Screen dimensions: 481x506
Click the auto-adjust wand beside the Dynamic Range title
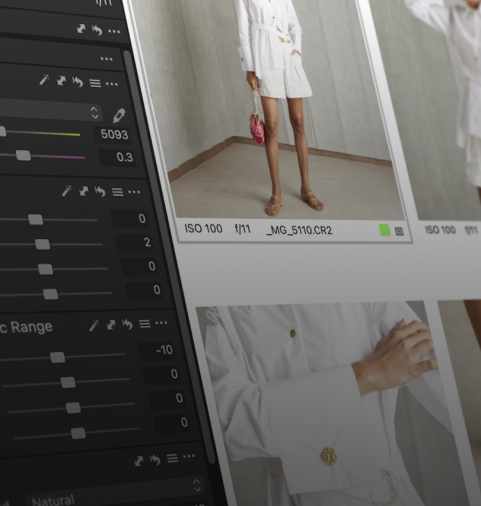coord(94,325)
